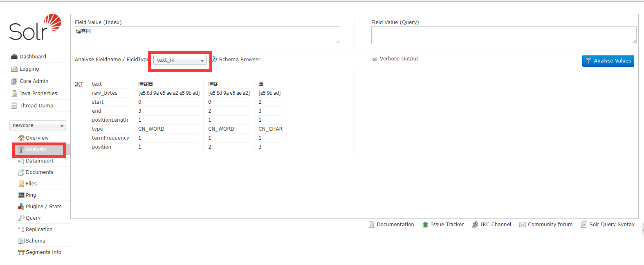
Task: Select the Documents menu label
Action: tap(40, 172)
